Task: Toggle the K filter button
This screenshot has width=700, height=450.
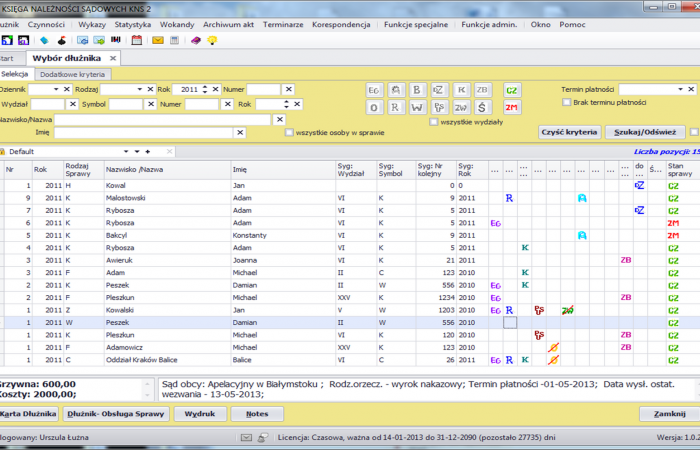Action: pyautogui.click(x=461, y=90)
